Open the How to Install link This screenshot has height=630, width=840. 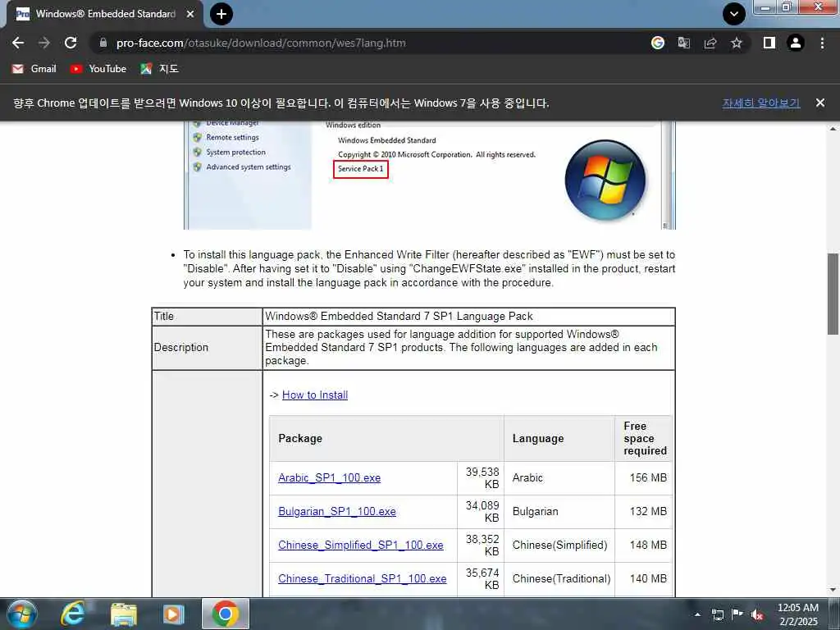tap(315, 395)
